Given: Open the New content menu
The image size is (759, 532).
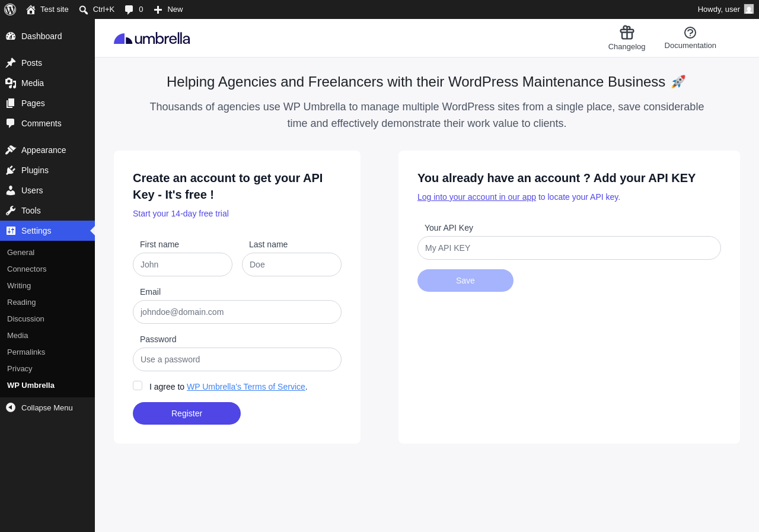Looking at the screenshot, I should 168,9.
